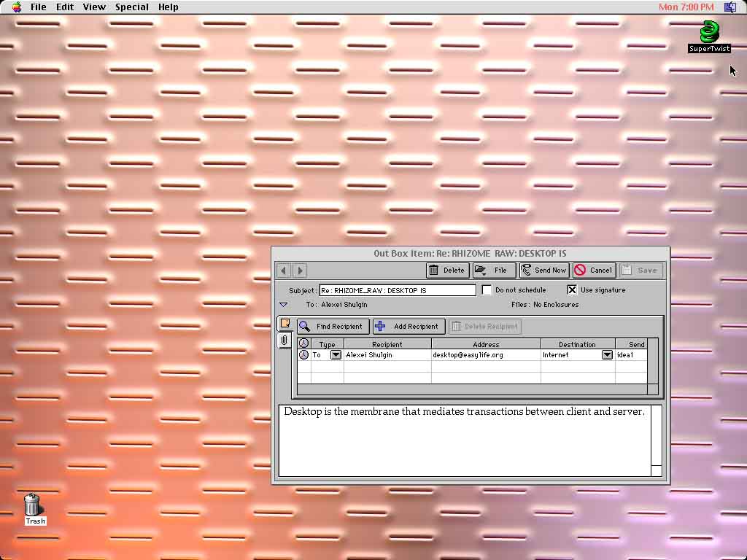
Task: Open the Destination Internet dropdown
Action: tap(607, 355)
